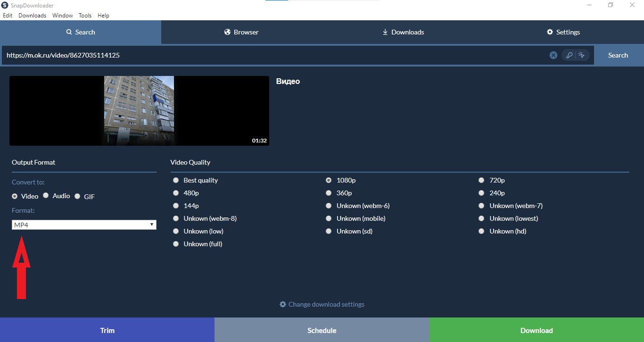
Task: Click the magic wand icon in URL bar
Action: (x=582, y=55)
